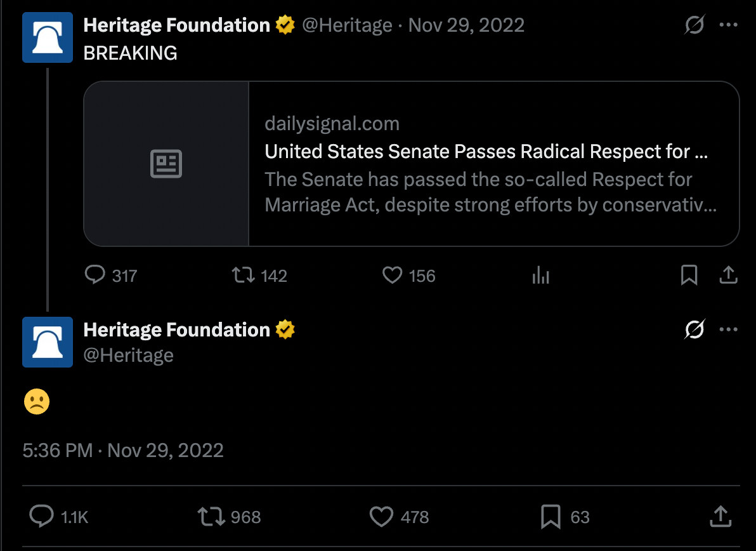Reply to the tweet with 1.1K replies
This screenshot has height=551, width=756.
point(41,516)
